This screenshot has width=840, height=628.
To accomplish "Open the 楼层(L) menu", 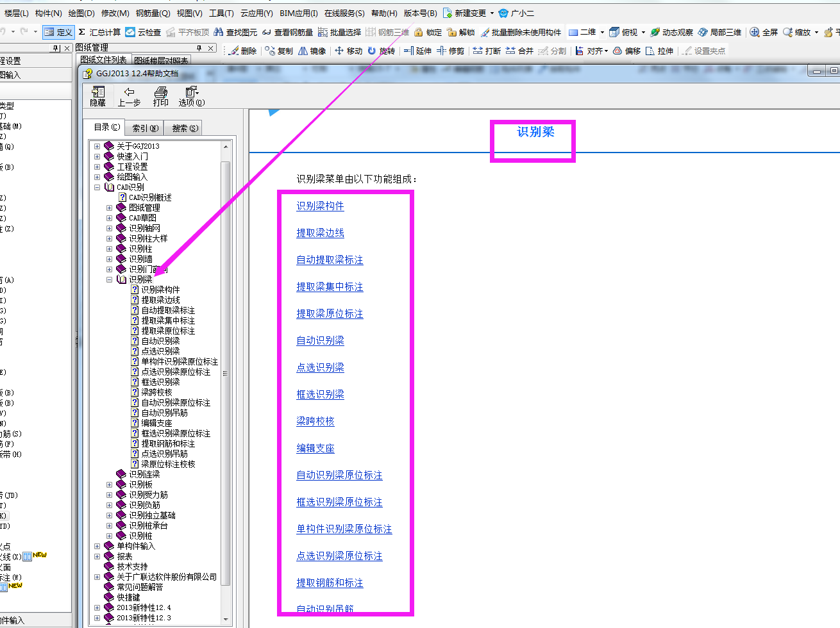I will [x=16, y=13].
